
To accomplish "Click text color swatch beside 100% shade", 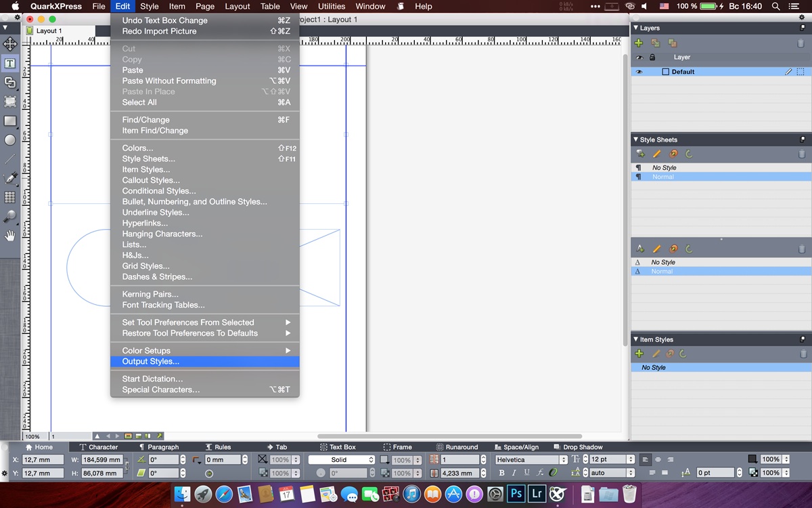I will coord(752,459).
